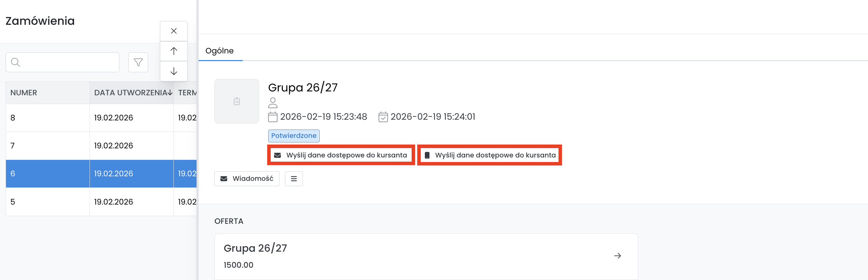This screenshot has height=280, width=868.
Task: Switch to the Ogólne tab
Action: point(220,51)
